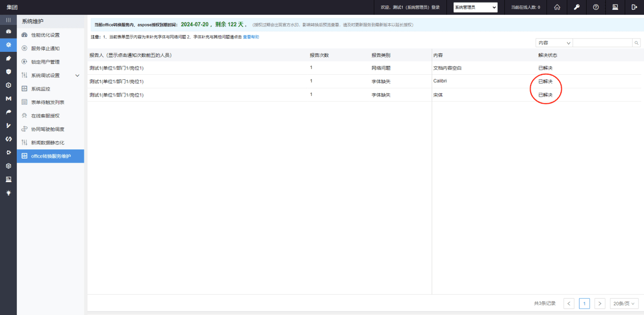Image resolution: width=644 pixels, height=315 pixels.
Task: Open the 内容 search field dropdown
Action: tap(554, 43)
